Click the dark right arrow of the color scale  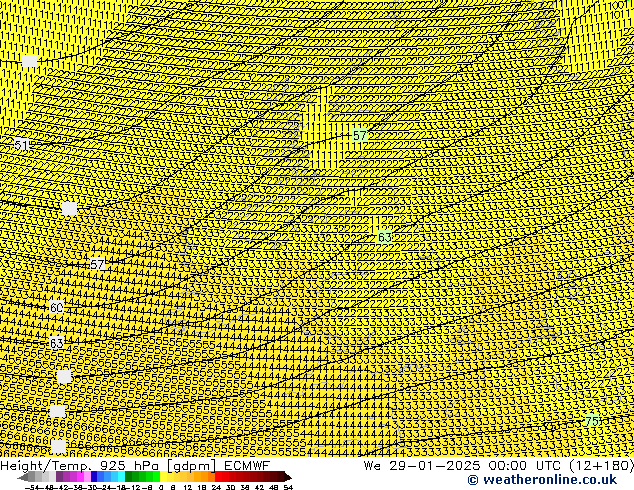(x=288, y=477)
